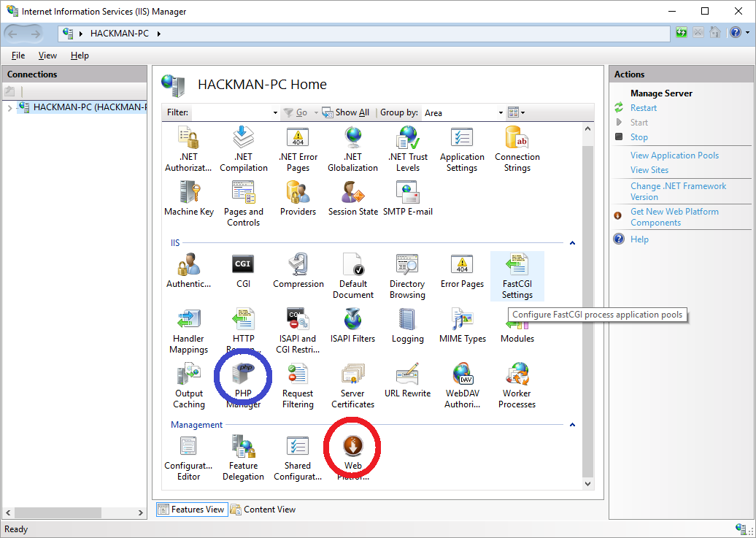Click Change .NET Framework Version
Screen dimensions: 756x538
pyautogui.click(x=679, y=191)
